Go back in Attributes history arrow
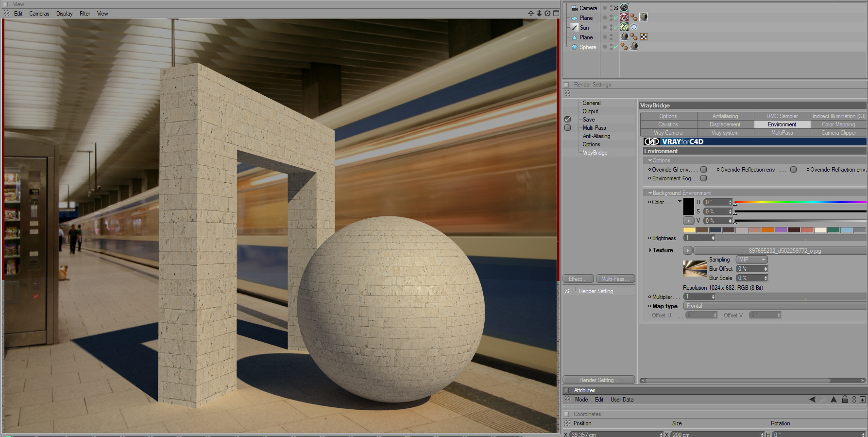 click(812, 400)
